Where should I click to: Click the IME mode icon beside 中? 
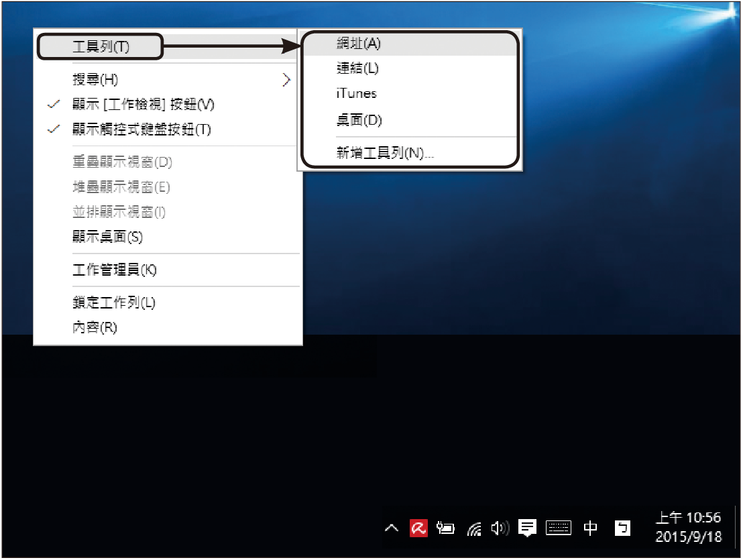(622, 528)
